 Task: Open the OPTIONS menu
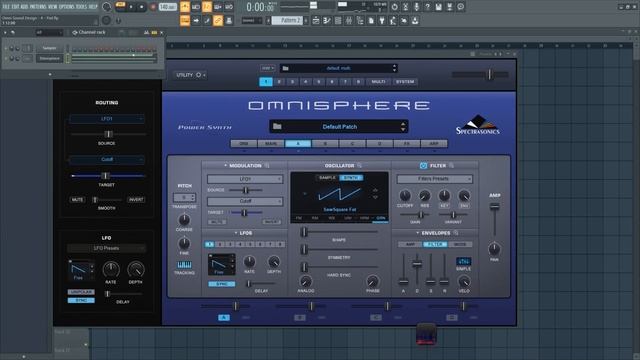click(67, 7)
